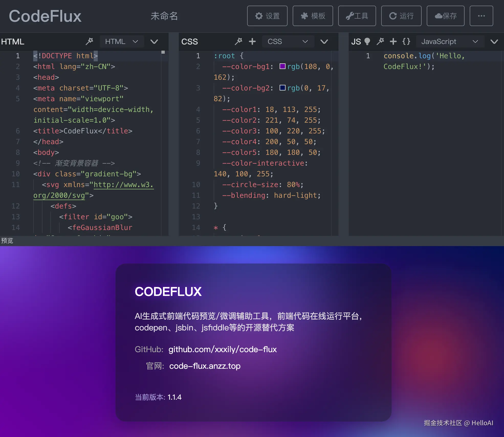Collapse the CSS panel with its chevron

point(324,41)
